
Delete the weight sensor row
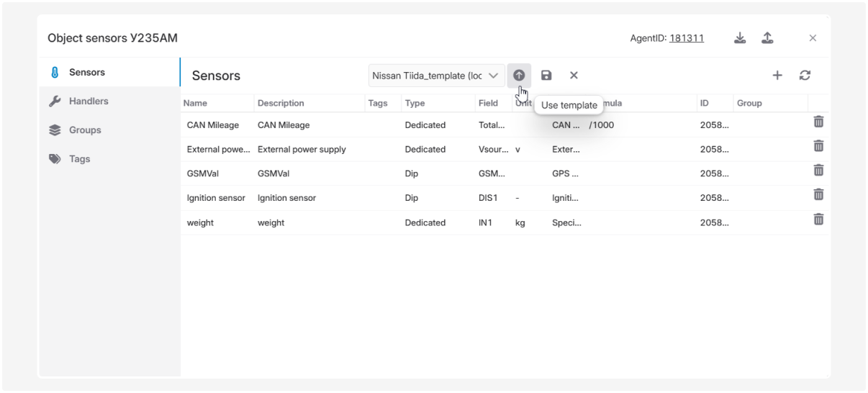pyautogui.click(x=818, y=220)
